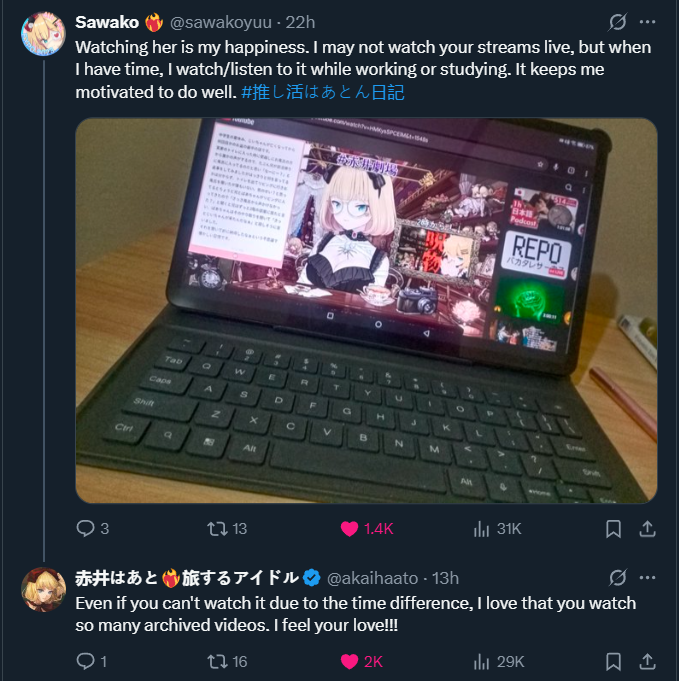Image resolution: width=679 pixels, height=681 pixels.
Task: Reply to Sawako's tweet via comment icon
Action: click(85, 529)
